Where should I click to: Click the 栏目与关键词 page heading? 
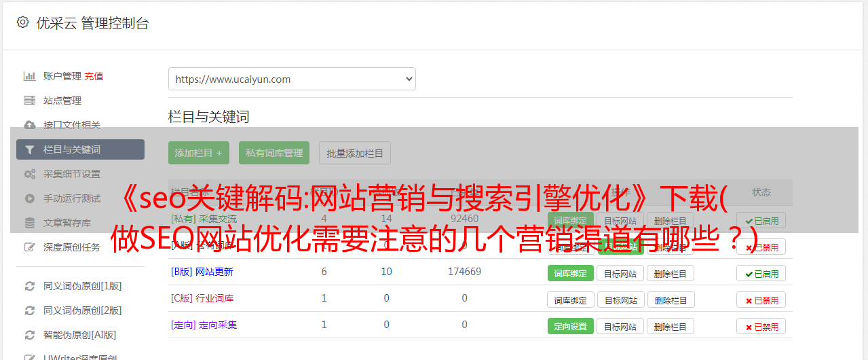coord(209,117)
